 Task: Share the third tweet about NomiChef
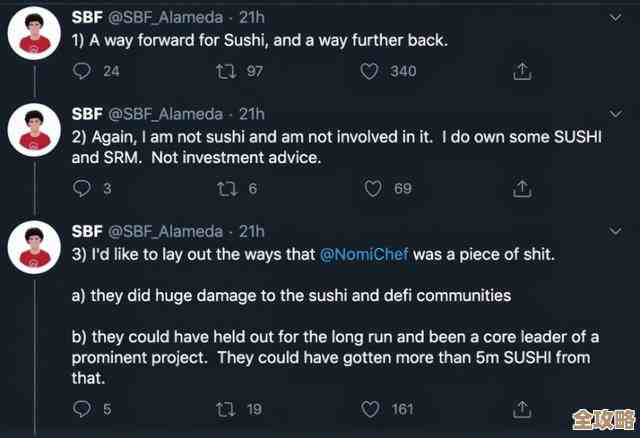pos(521,408)
